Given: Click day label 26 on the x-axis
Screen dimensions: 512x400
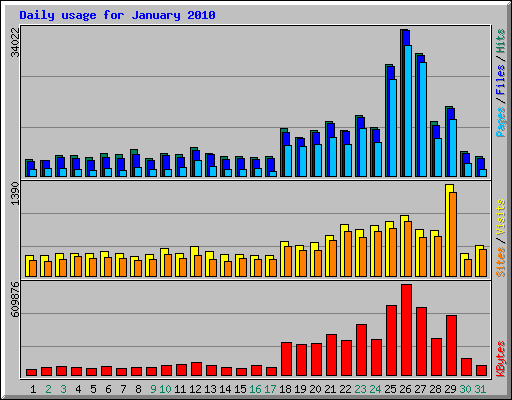Looking at the screenshot, I should pos(405,389).
